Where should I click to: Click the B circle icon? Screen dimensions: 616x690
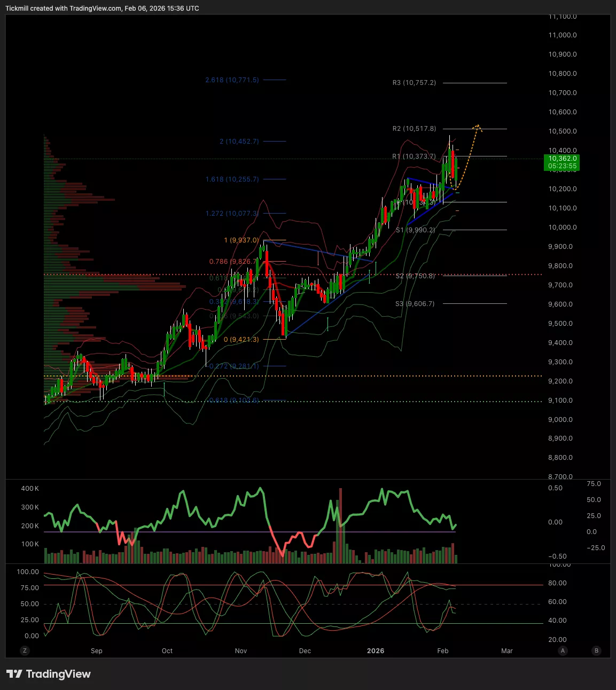click(x=596, y=650)
